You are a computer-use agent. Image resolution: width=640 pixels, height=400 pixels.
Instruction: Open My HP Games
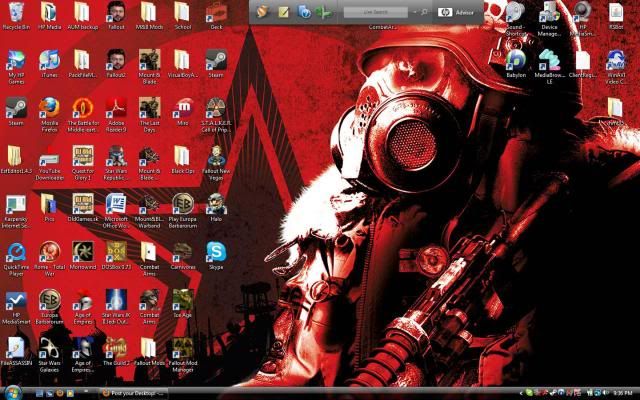coord(16,67)
